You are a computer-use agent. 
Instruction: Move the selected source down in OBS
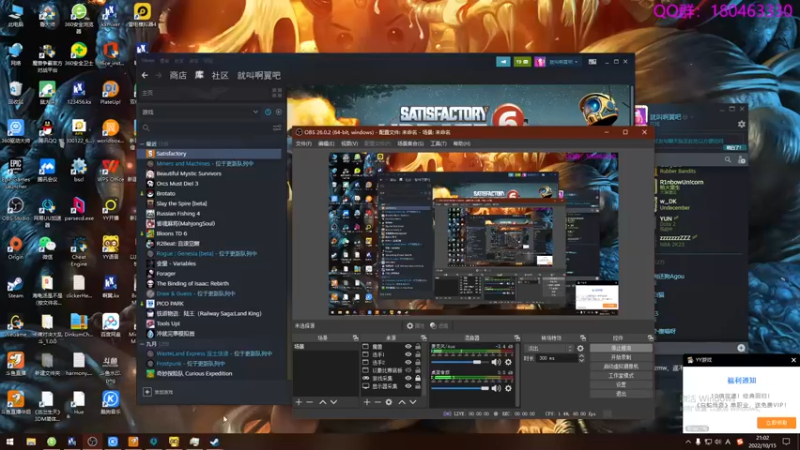pyautogui.click(x=413, y=402)
